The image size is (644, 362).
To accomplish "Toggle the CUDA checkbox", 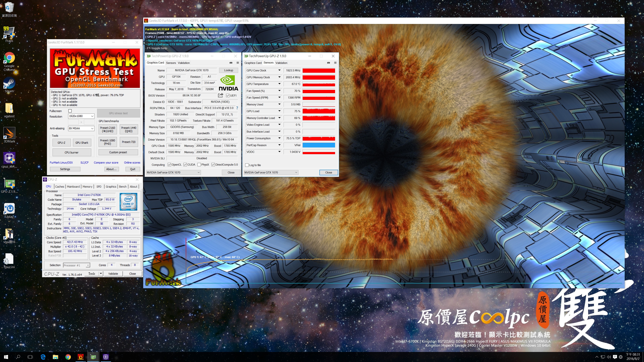I will click(x=185, y=164).
